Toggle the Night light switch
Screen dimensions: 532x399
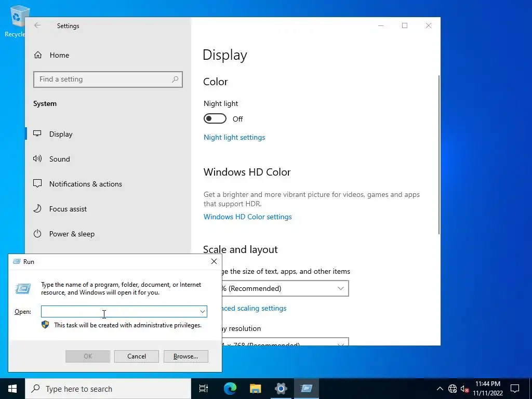(215, 119)
